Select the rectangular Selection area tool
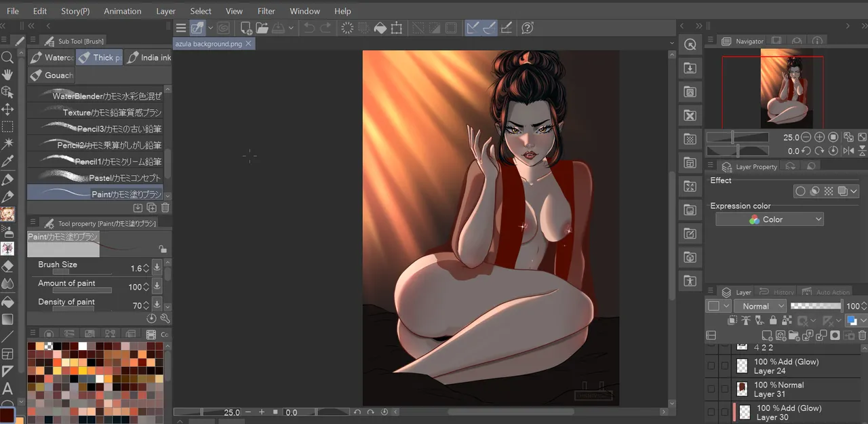This screenshot has height=424, width=868. click(x=7, y=126)
